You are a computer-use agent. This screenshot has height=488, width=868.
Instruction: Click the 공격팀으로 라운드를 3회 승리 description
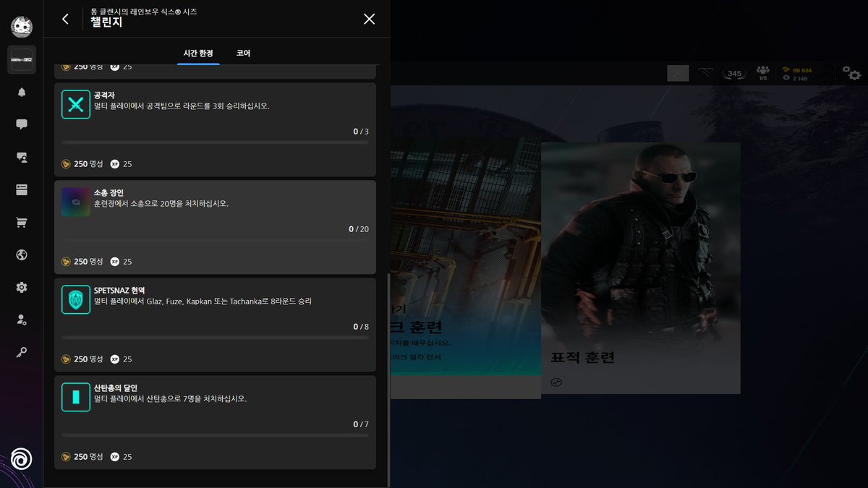[182, 106]
